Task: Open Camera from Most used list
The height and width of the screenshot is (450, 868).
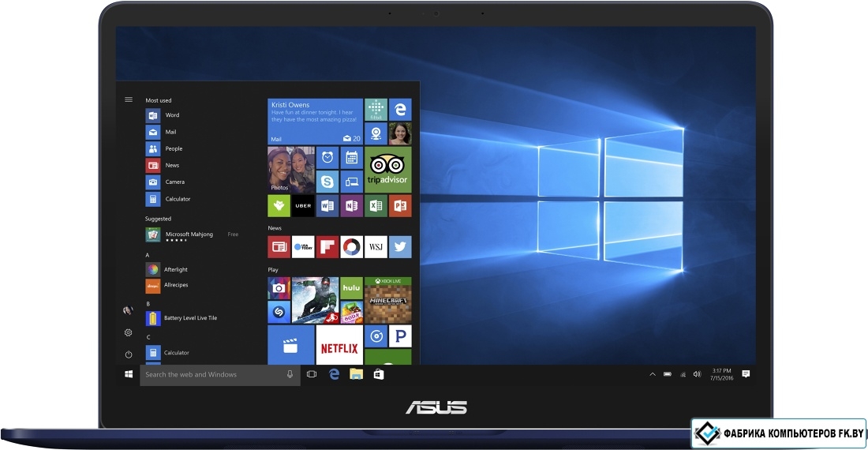Action: (166, 182)
